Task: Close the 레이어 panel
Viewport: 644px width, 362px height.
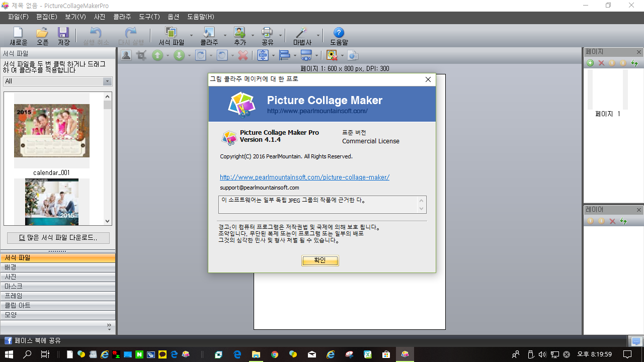Action: (x=639, y=210)
